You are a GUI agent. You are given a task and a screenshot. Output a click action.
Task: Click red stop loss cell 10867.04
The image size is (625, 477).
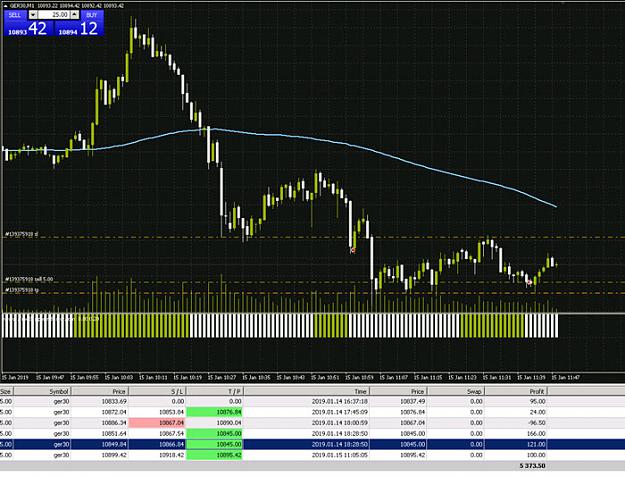tap(157, 423)
